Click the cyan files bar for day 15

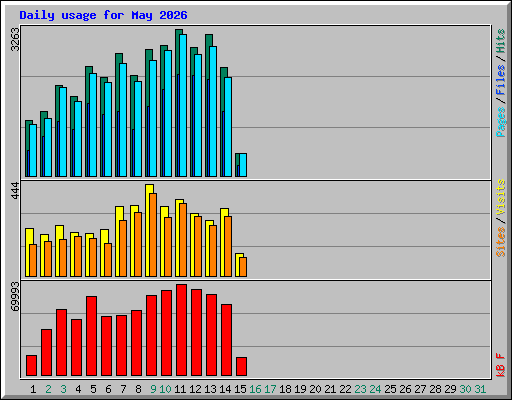tap(243, 165)
